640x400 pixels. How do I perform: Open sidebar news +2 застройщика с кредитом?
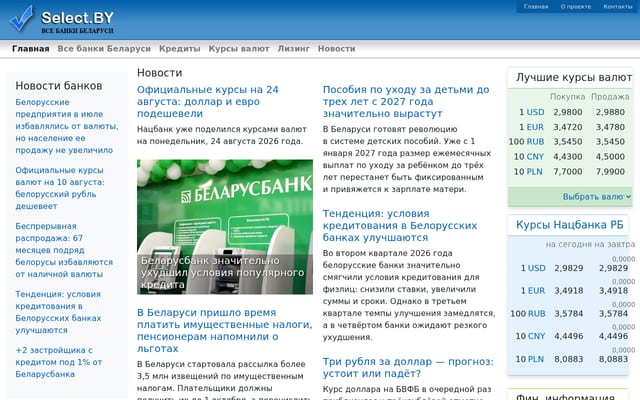coord(59,362)
